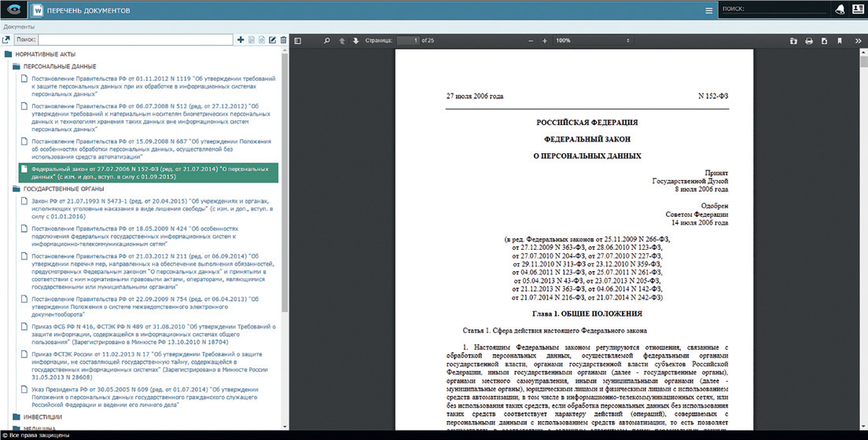This screenshot has width=868, height=440.
Task: Click '27 июля 2006 года' date in PDF
Action: (475, 96)
